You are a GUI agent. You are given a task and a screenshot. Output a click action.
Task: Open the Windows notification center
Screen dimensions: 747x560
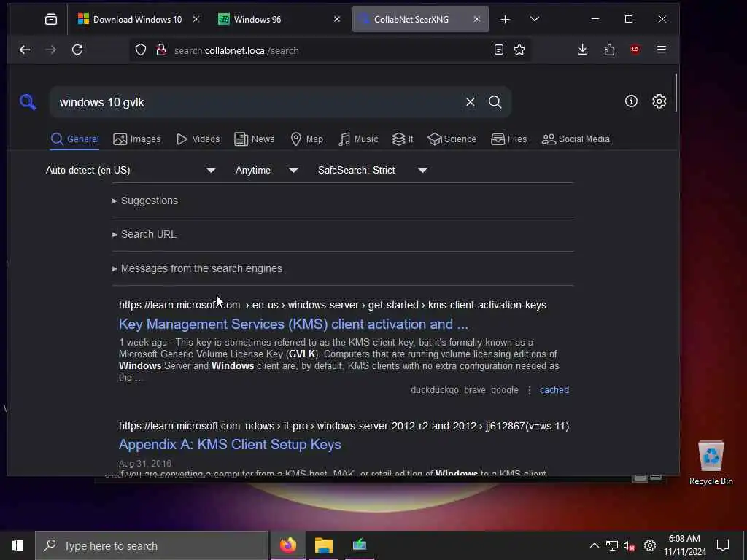point(723,545)
